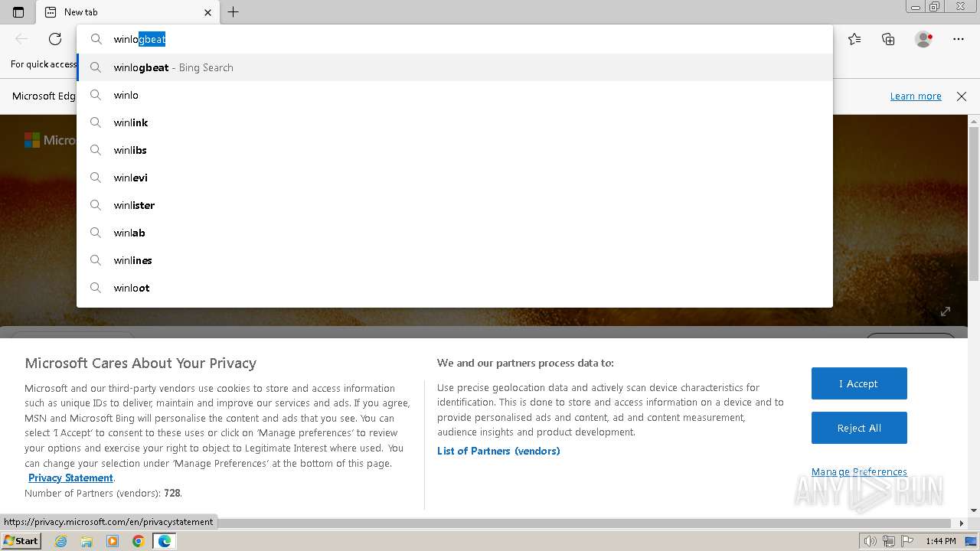Open the user profile icon
The width and height of the screenshot is (980, 551).
pyautogui.click(x=923, y=39)
